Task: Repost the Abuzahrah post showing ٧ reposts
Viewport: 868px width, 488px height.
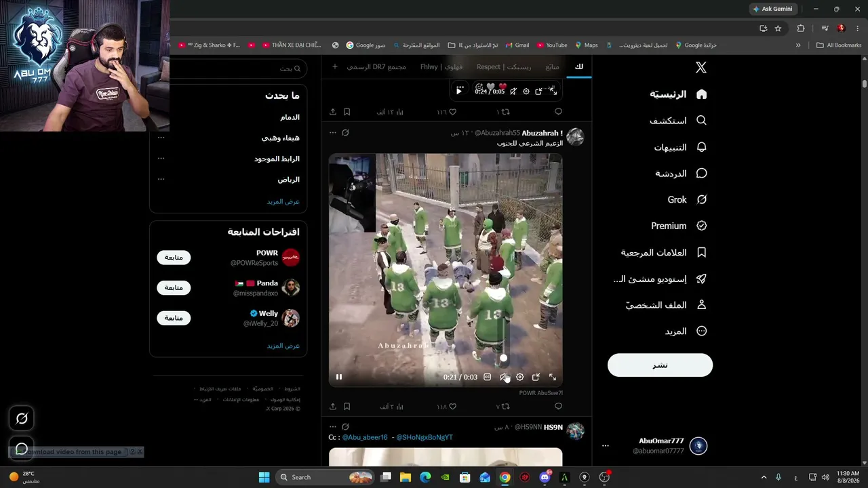Action: (502, 407)
